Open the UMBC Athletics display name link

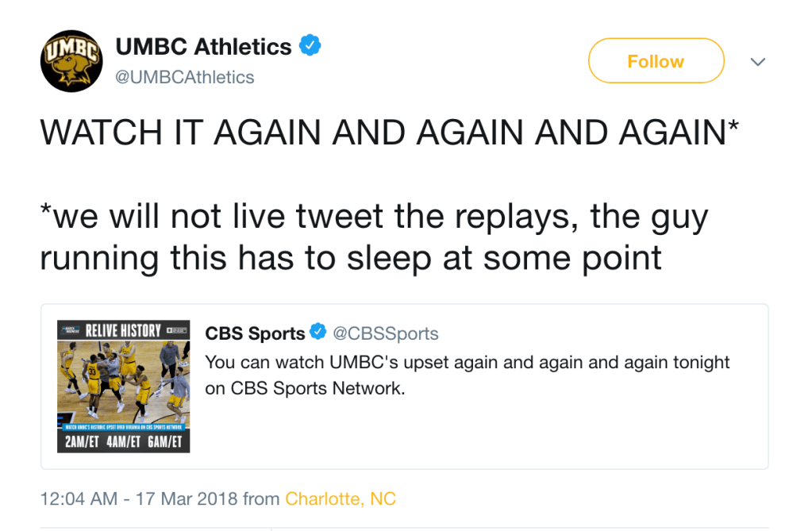tap(204, 47)
